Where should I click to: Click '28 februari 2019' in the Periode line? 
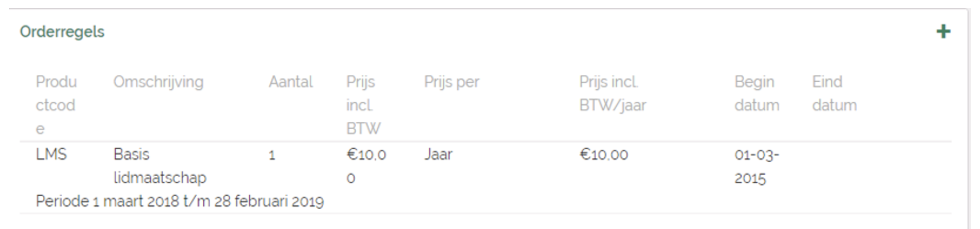[269, 201]
